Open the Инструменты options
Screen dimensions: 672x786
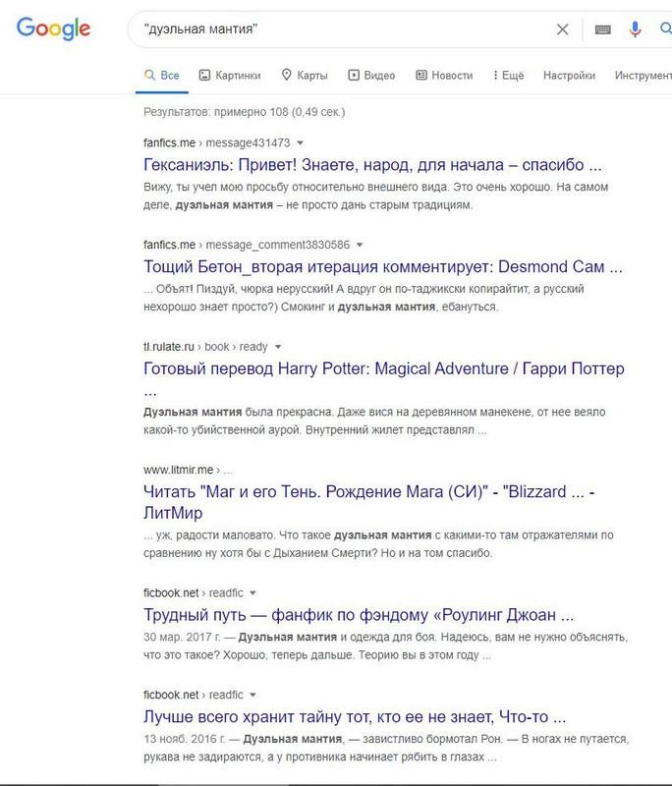click(644, 76)
